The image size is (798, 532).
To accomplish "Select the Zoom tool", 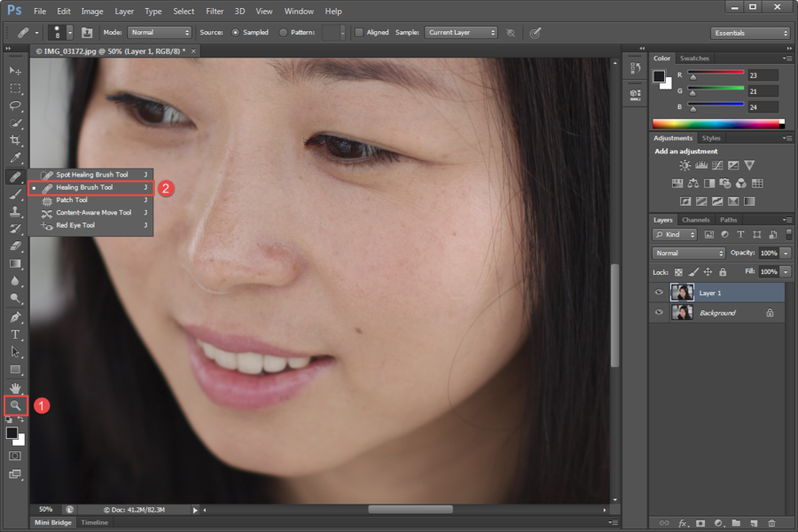I will [x=15, y=406].
